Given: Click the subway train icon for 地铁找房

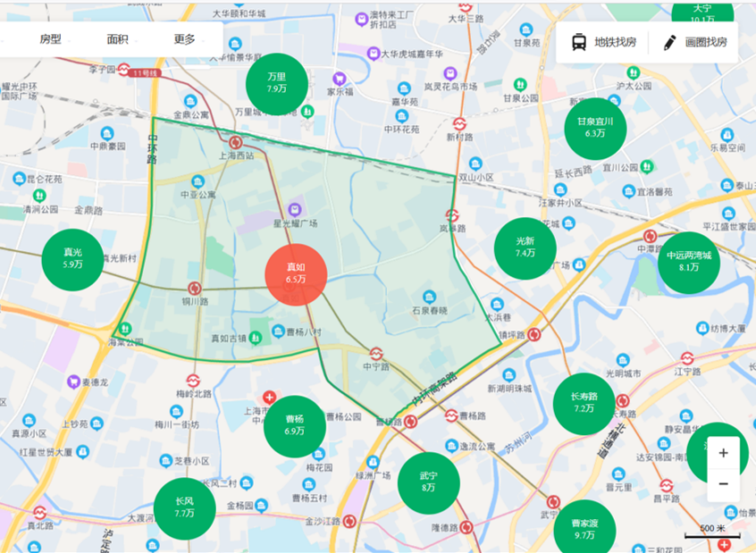Looking at the screenshot, I should (x=580, y=42).
